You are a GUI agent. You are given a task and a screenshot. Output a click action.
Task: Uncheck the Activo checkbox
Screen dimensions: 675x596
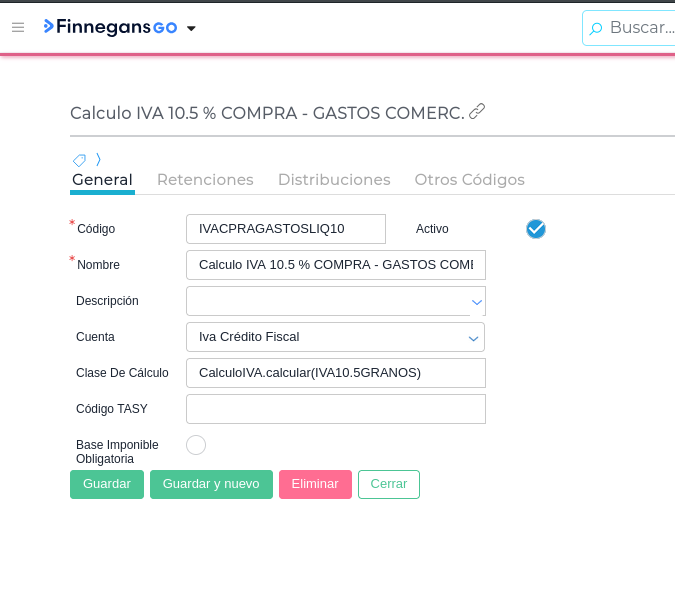[536, 229]
